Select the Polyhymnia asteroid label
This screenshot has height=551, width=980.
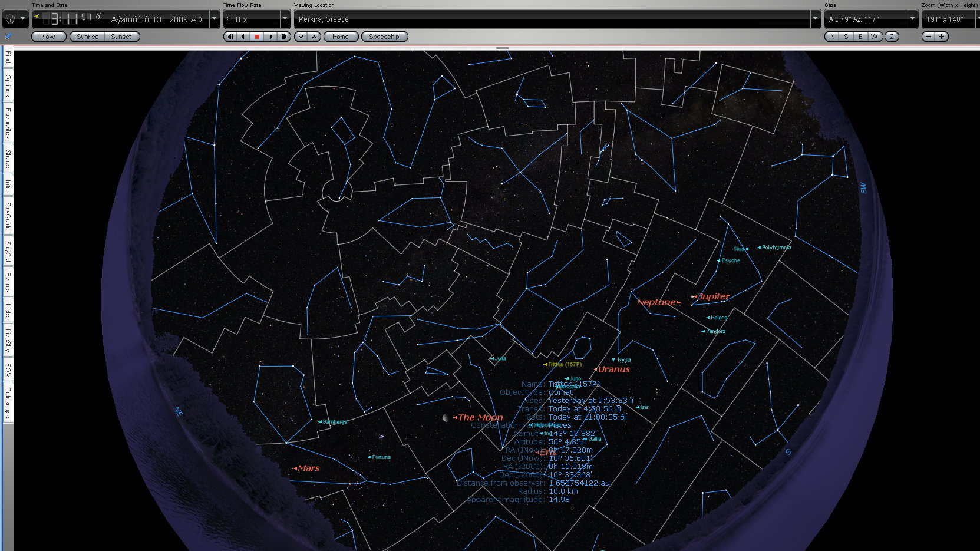click(x=776, y=248)
